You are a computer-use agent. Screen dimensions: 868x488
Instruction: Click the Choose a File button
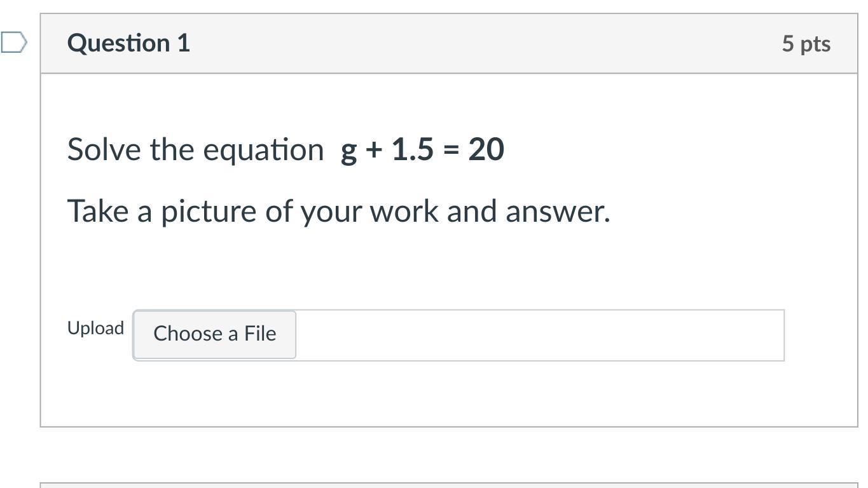214,334
